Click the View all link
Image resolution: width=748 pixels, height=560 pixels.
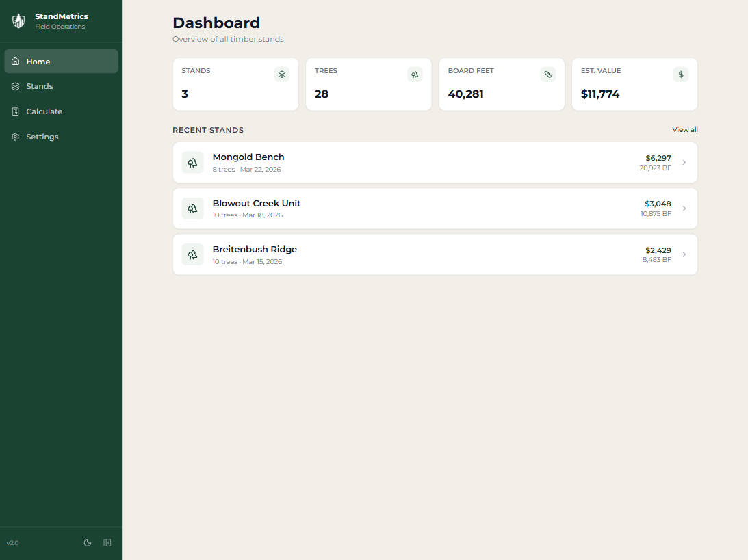(684, 130)
